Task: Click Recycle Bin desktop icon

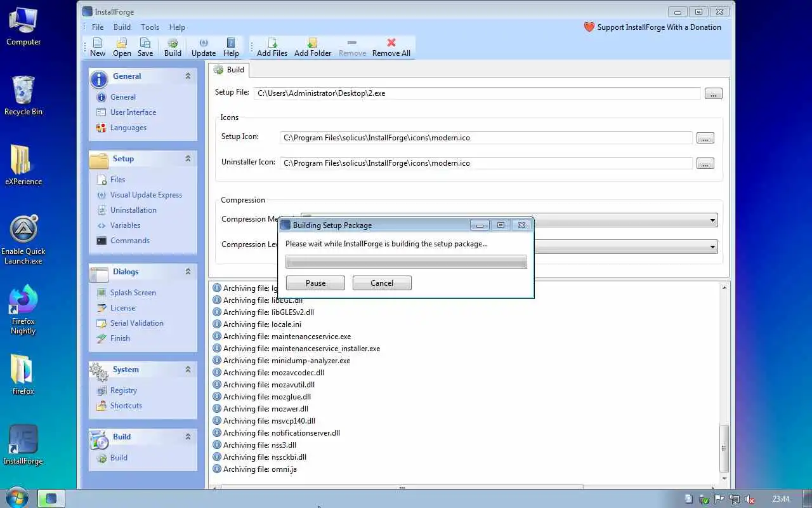Action: [x=23, y=95]
